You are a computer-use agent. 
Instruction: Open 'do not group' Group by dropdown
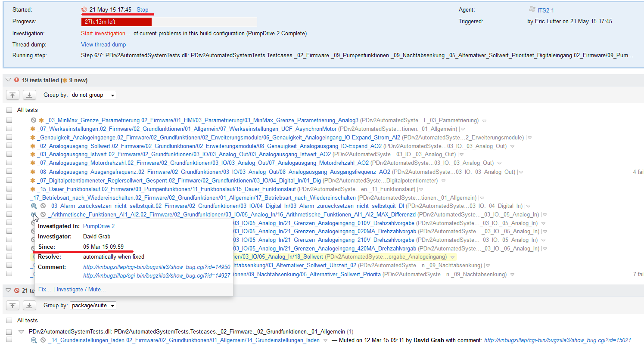tap(93, 95)
